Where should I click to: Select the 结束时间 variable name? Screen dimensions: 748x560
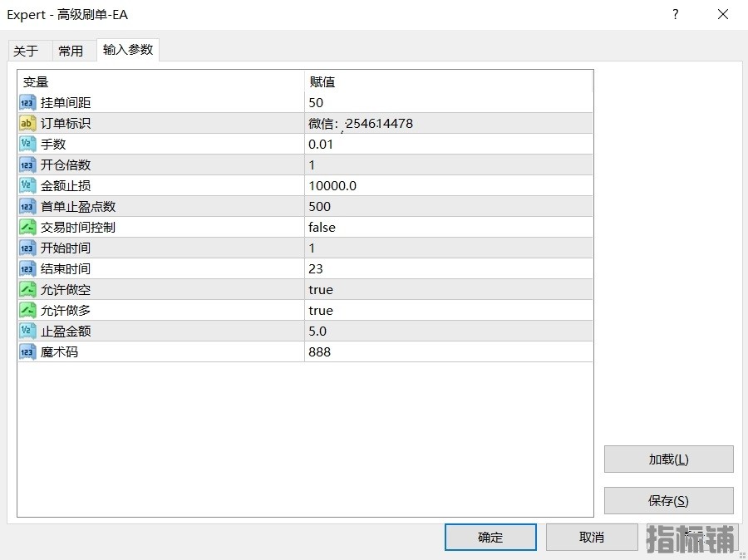[66, 268]
